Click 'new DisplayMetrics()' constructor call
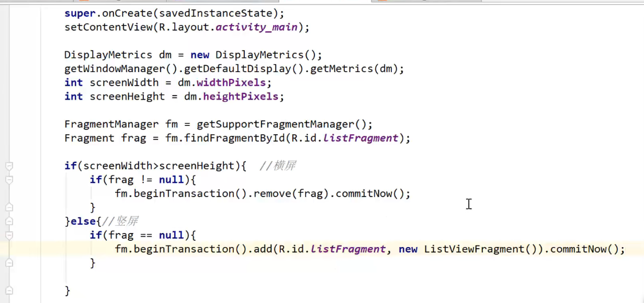The width and height of the screenshot is (644, 303). click(x=254, y=55)
